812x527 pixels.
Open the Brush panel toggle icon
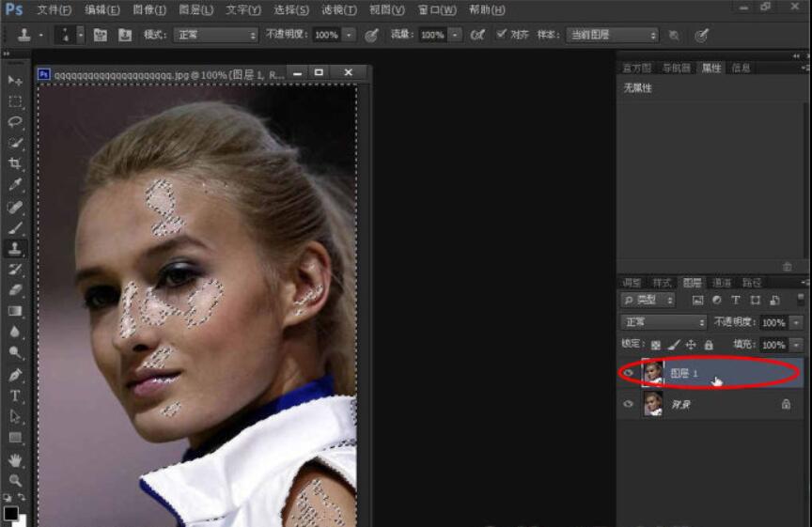pyautogui.click(x=100, y=35)
